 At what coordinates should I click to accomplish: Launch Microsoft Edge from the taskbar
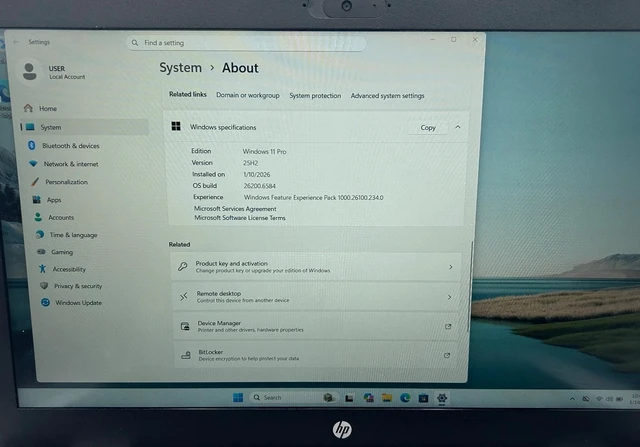tap(405, 398)
